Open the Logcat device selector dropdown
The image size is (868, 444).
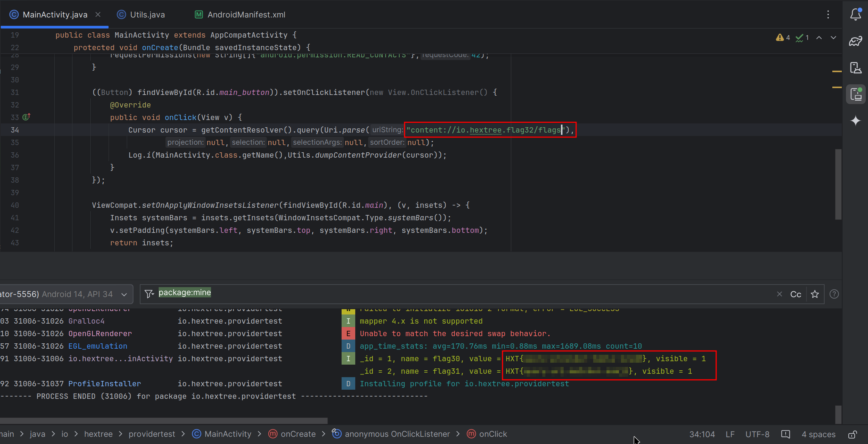[66, 294]
